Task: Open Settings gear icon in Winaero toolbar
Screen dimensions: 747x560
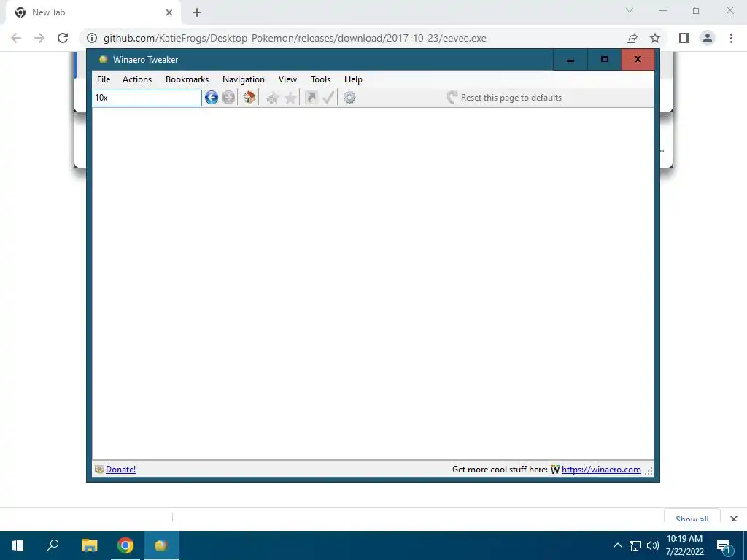Action: 349,98
